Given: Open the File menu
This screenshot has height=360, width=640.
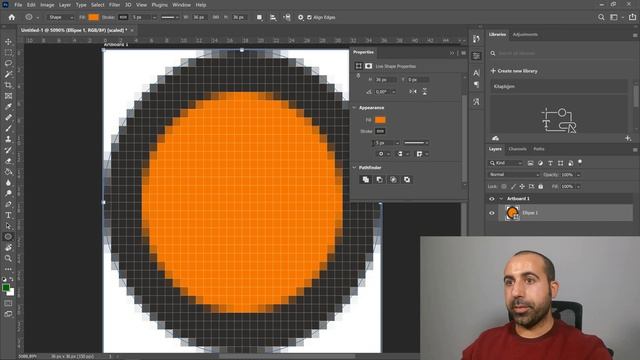Looking at the screenshot, I should [18, 5].
